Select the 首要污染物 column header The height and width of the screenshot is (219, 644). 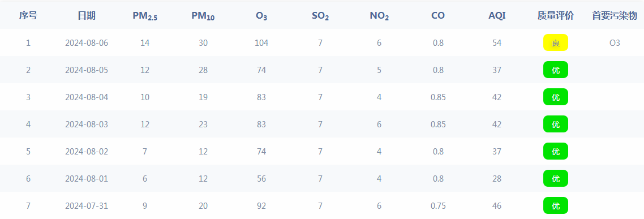coord(615,16)
